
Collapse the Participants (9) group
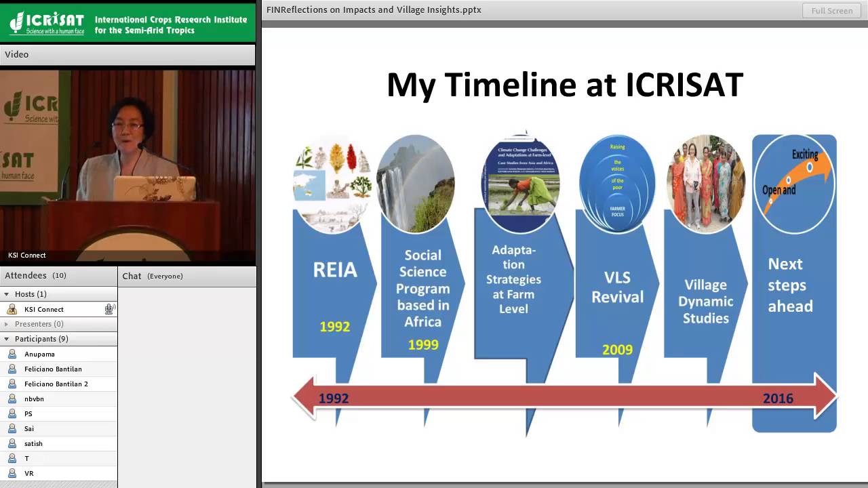coord(7,339)
